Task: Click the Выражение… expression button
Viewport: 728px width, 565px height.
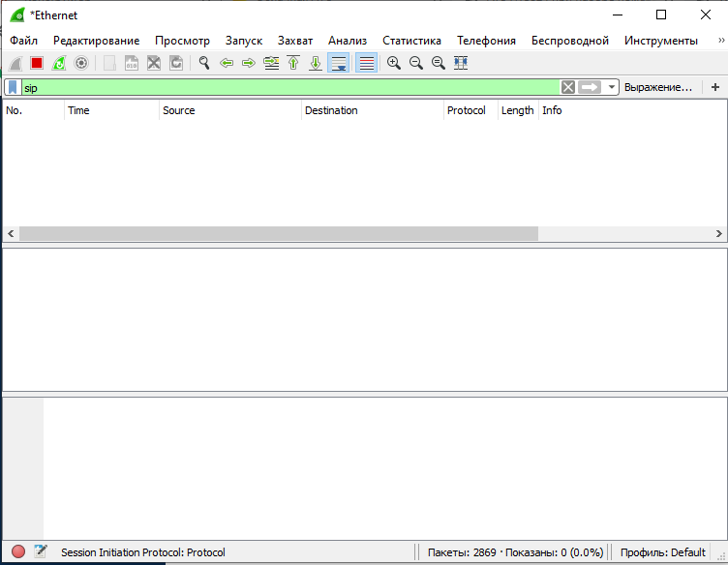Action: [658, 87]
